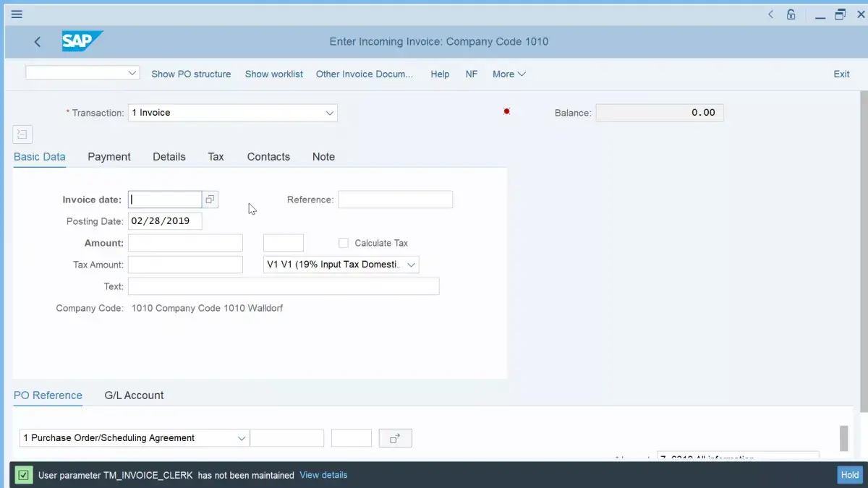Click the lock session icon
The width and height of the screenshot is (868, 488).
(x=791, y=14)
